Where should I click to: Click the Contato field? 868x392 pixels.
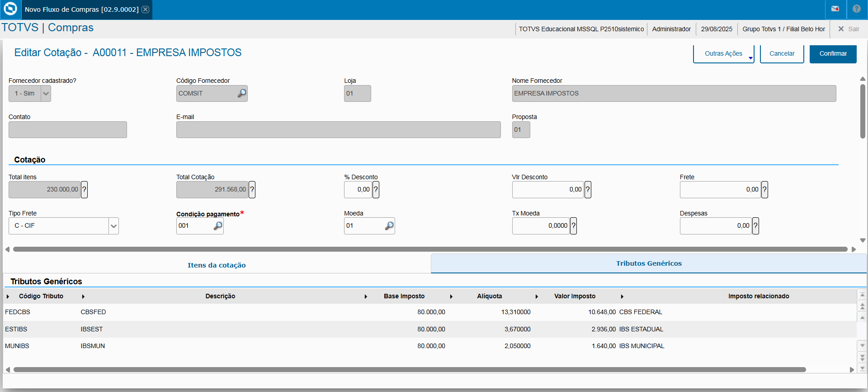(68, 130)
